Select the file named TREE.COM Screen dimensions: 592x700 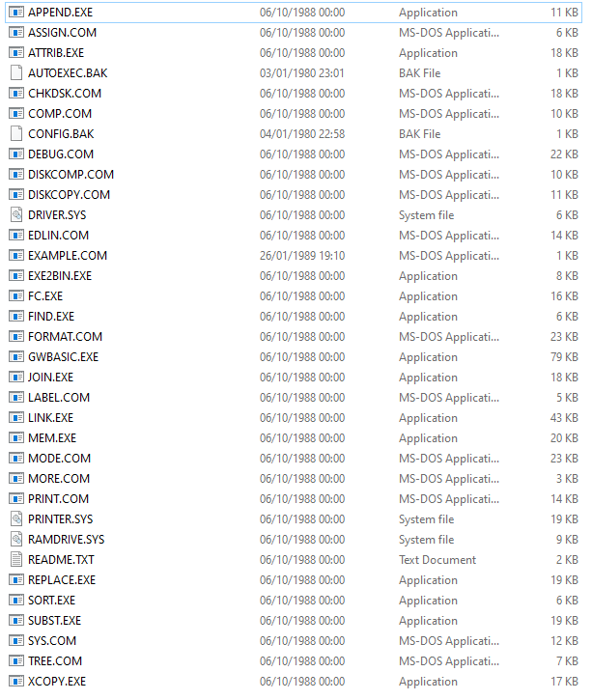click(x=55, y=661)
